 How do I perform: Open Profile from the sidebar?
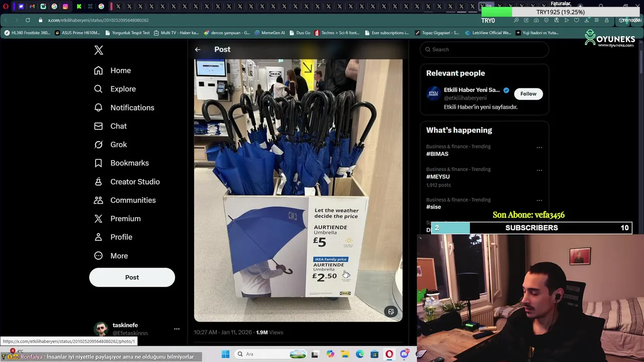[113, 237]
